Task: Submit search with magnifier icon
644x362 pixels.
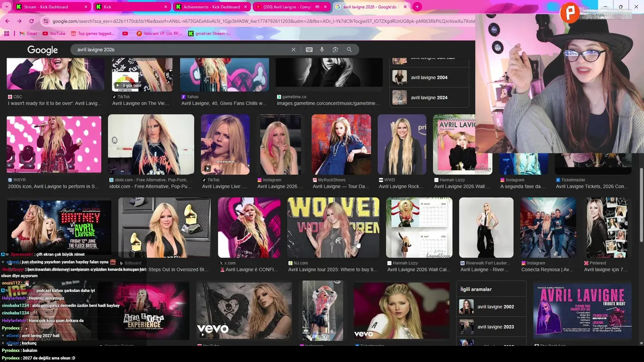Action: [349, 50]
